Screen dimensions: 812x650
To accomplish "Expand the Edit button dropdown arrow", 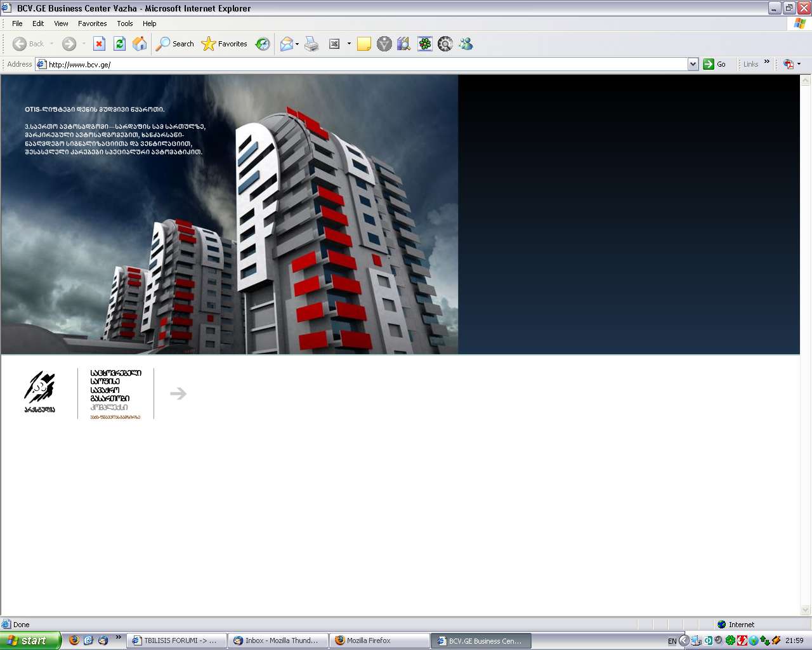I will coord(349,44).
